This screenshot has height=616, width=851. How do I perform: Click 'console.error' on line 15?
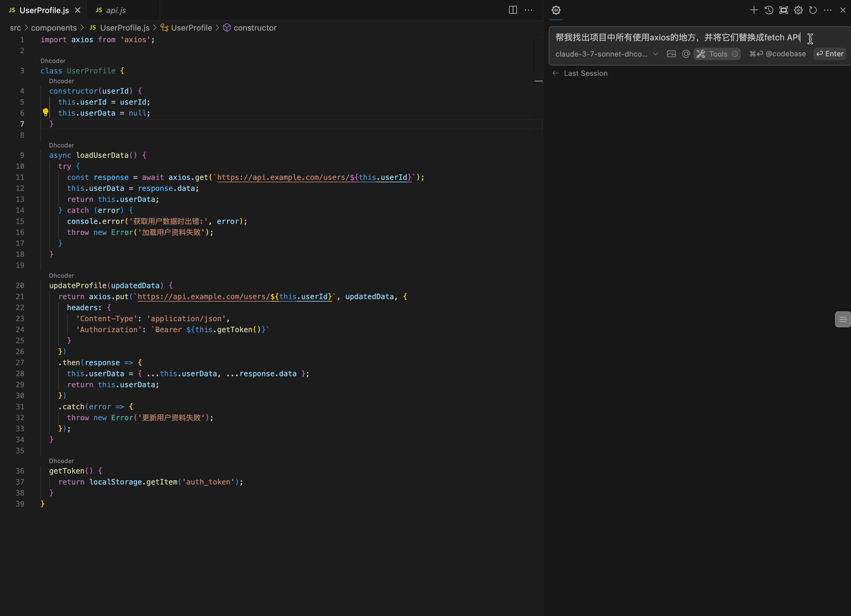95,221
